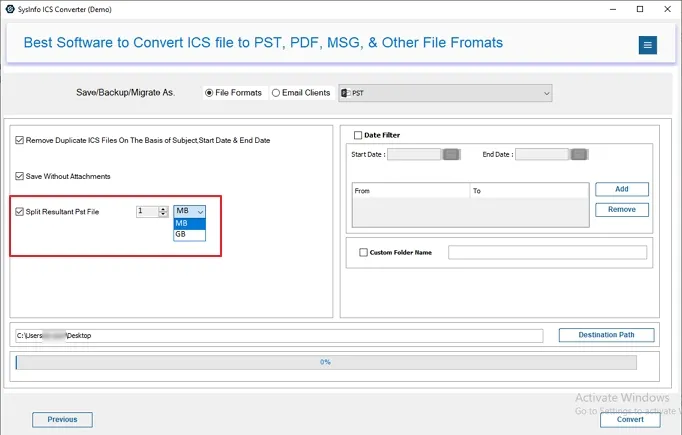The height and width of the screenshot is (435, 682).
Task: Click the Previous button
Action: (x=62, y=420)
